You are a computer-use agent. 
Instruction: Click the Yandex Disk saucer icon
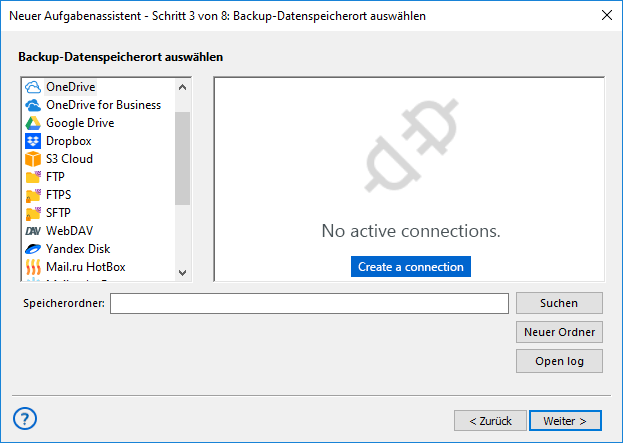pos(33,249)
